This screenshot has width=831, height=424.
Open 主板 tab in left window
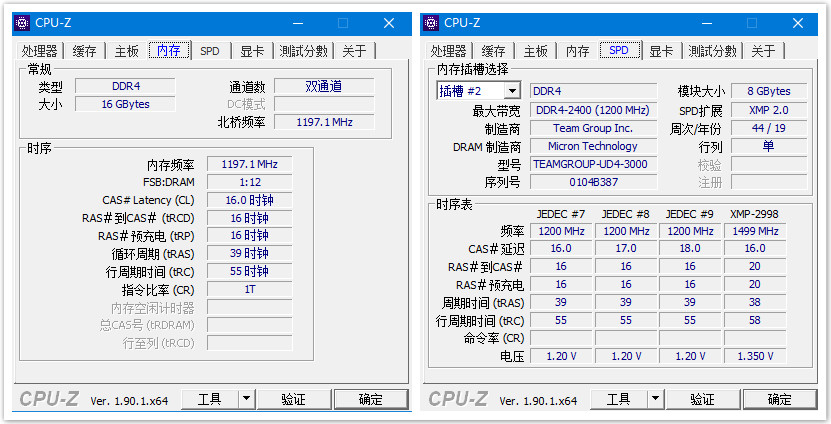click(127, 51)
